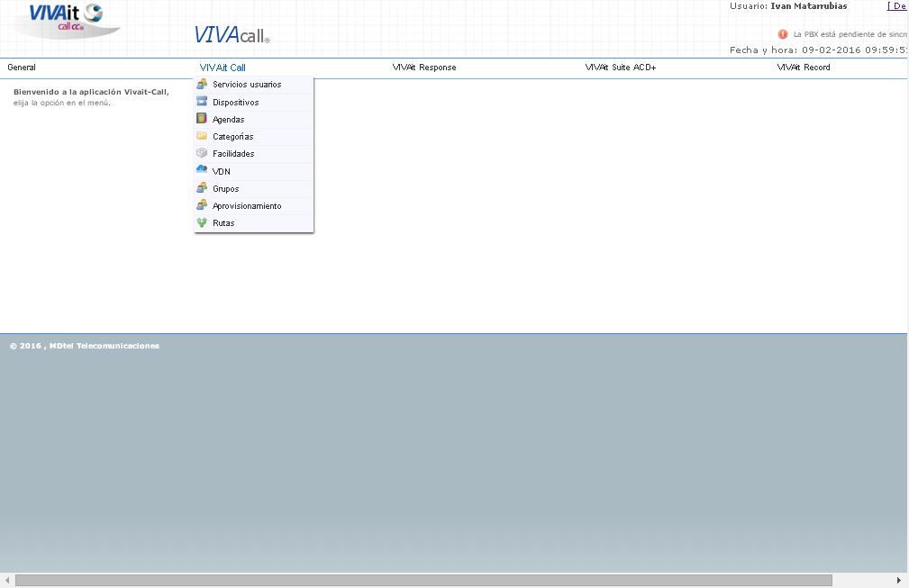This screenshot has width=909, height=588.
Task: Click the Dispositivos icon
Action: (x=202, y=102)
